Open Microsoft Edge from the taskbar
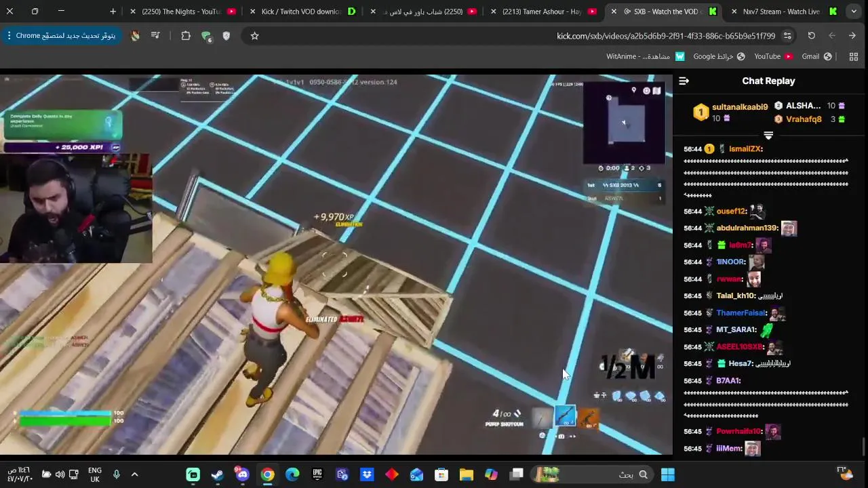This screenshot has width=868, height=488. [292, 474]
